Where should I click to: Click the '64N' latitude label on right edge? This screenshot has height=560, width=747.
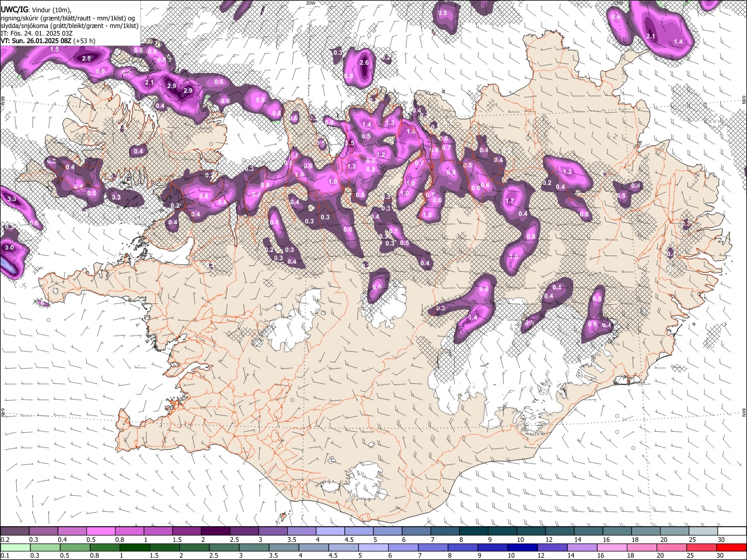pyautogui.click(x=743, y=412)
